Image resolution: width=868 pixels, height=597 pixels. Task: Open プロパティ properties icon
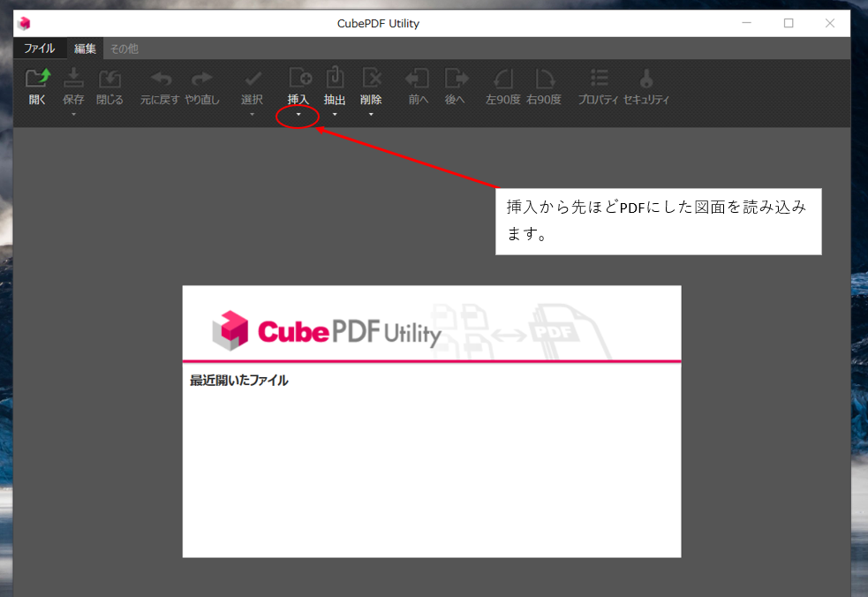[x=599, y=79]
